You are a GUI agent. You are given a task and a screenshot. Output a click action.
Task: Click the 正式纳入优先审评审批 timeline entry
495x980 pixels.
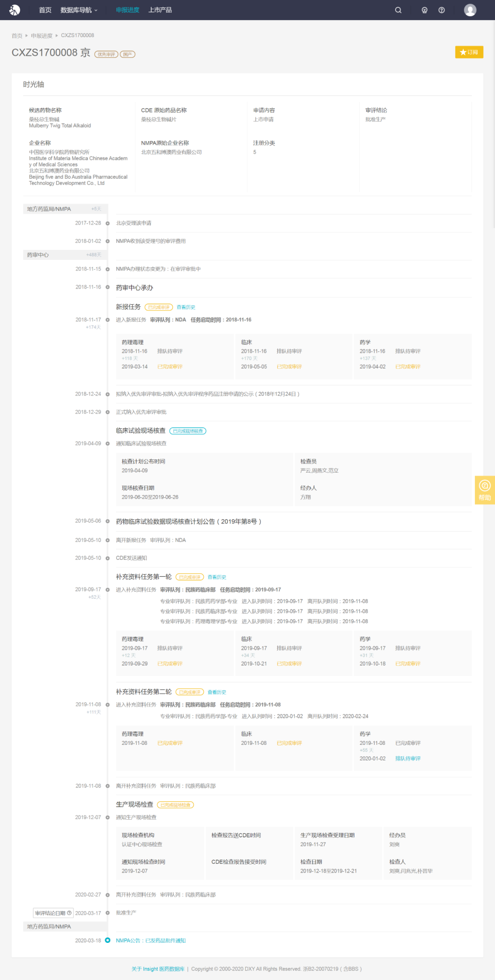[x=141, y=412]
